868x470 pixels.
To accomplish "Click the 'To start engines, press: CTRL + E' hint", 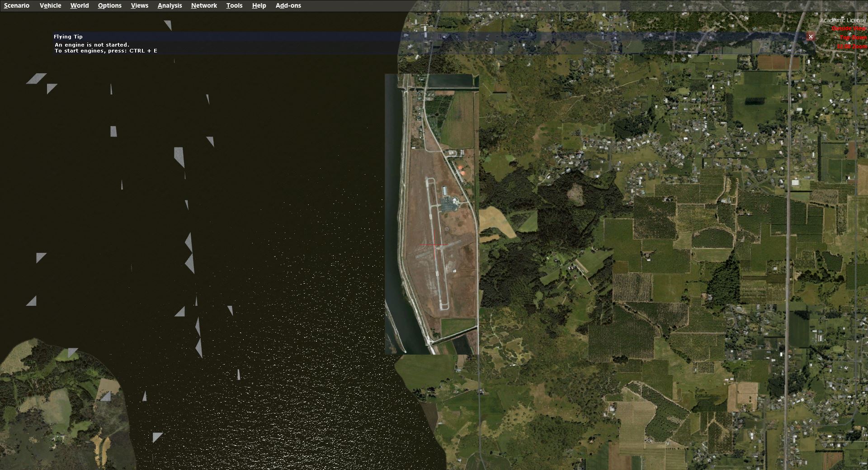I will point(106,51).
